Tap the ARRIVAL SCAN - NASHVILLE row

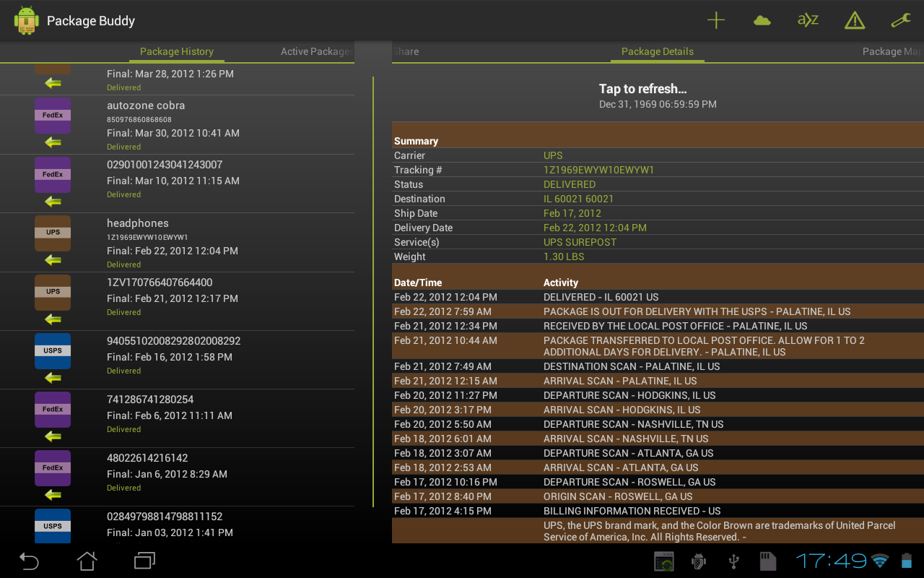[658, 439]
